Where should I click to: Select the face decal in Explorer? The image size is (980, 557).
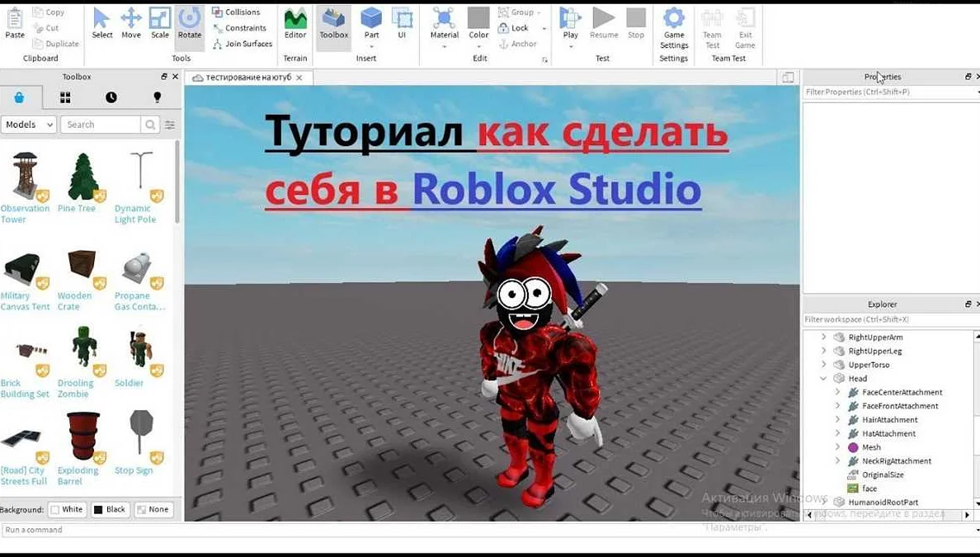(869, 489)
